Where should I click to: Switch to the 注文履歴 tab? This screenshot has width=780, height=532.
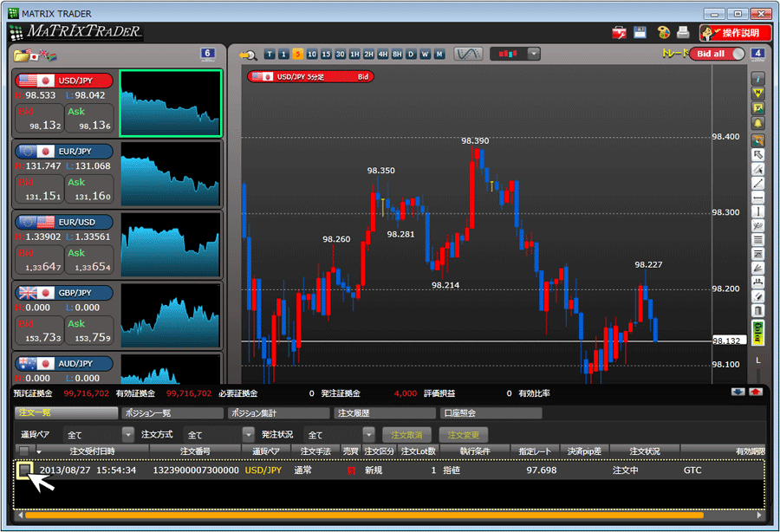(385, 412)
